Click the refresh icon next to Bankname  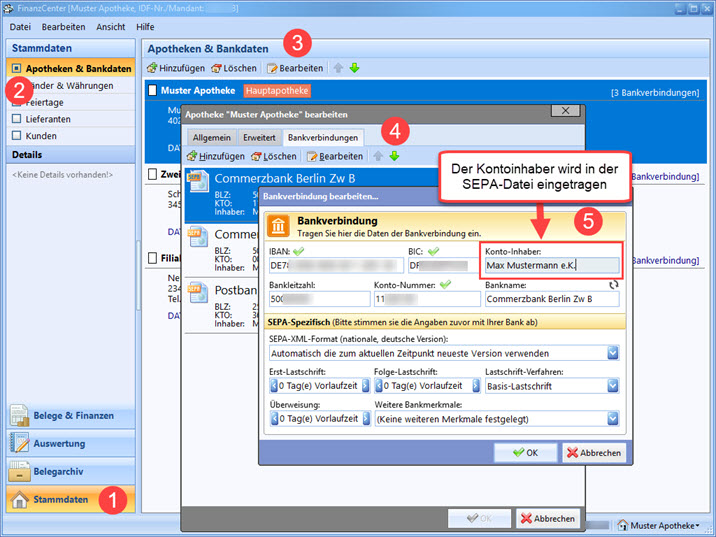tap(613, 284)
